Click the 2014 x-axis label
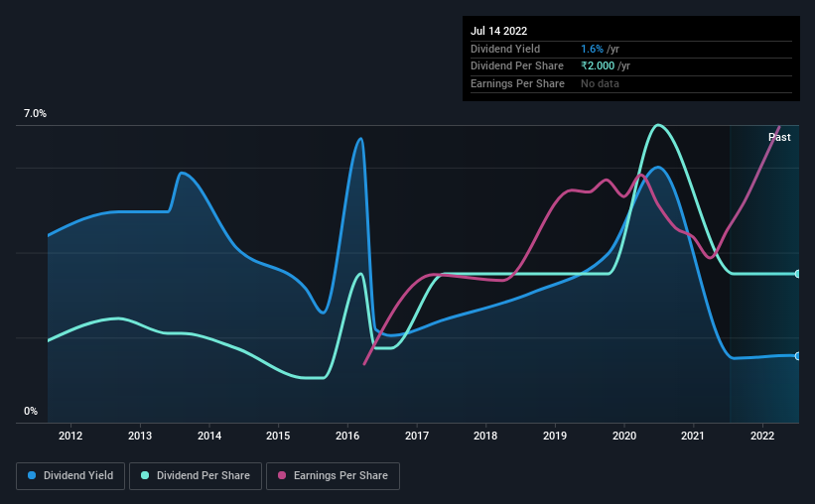815x504 pixels. pos(209,436)
